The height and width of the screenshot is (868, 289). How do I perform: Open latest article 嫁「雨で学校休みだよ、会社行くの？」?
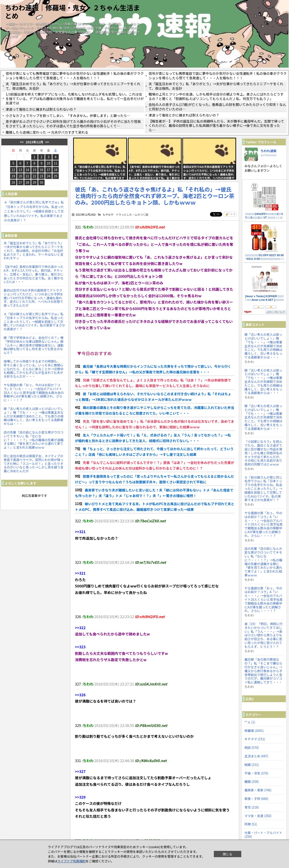tap(34, 345)
